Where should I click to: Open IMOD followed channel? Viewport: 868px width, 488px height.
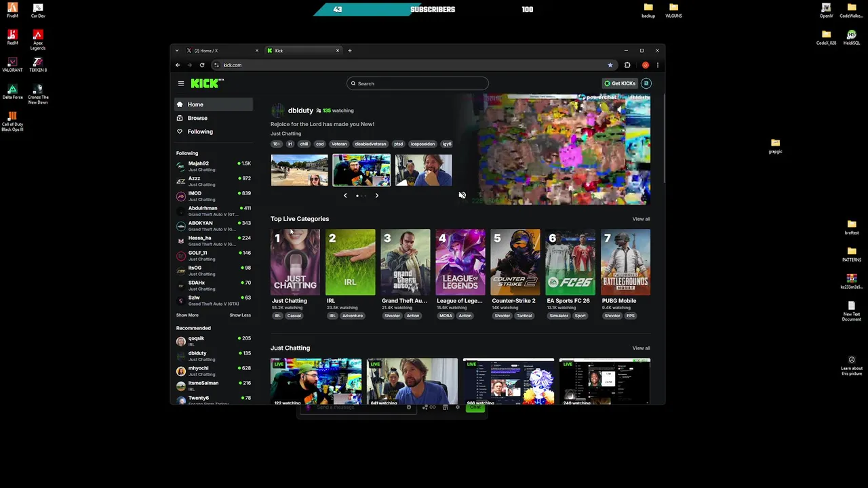pyautogui.click(x=213, y=196)
